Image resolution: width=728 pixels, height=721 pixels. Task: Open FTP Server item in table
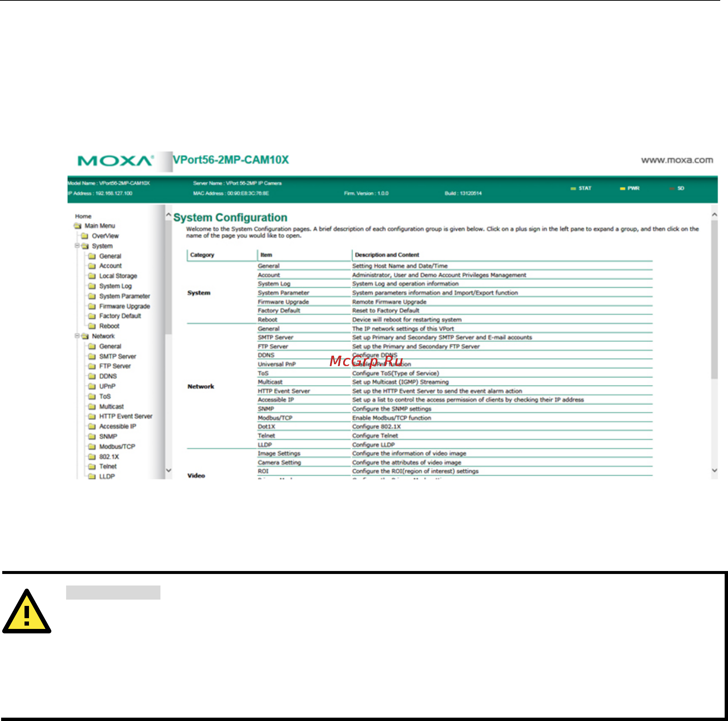click(273, 346)
